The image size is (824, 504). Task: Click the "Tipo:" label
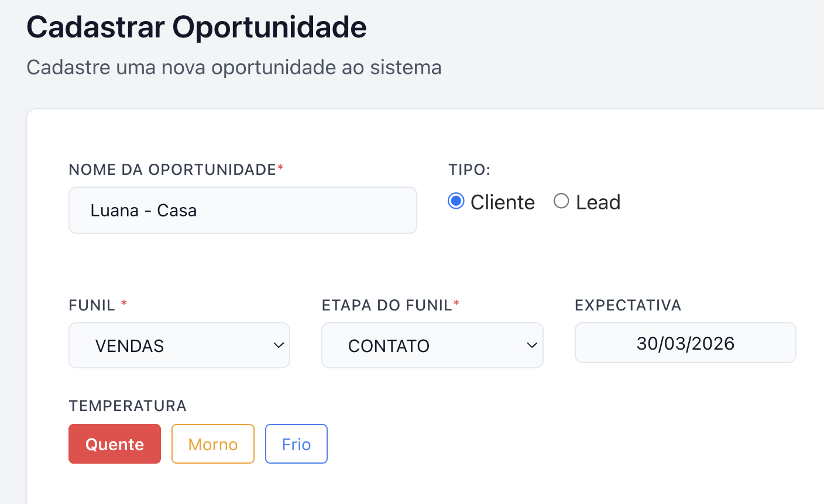pos(469,170)
